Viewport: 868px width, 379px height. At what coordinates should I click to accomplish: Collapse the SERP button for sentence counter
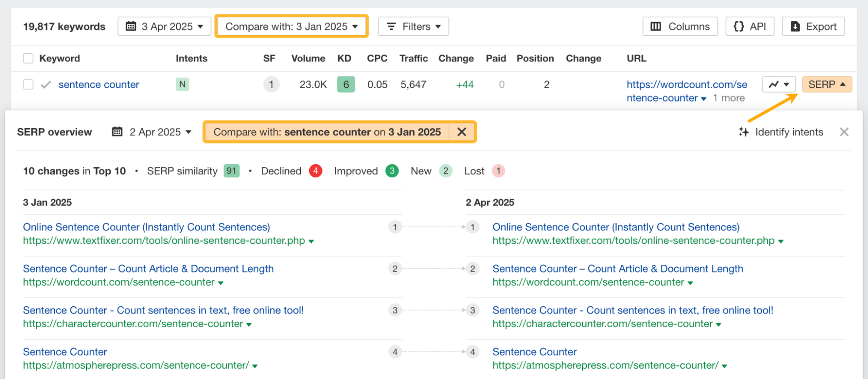tap(826, 84)
